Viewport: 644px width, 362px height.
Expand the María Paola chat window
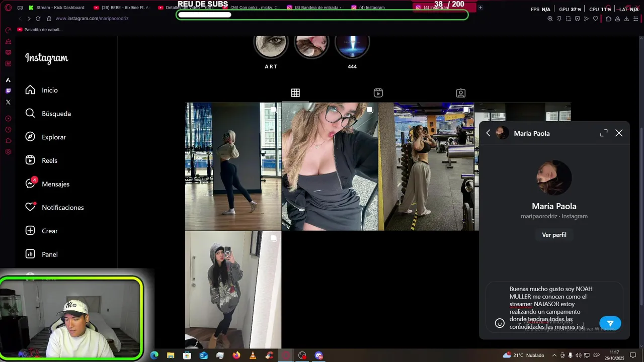[604, 133]
